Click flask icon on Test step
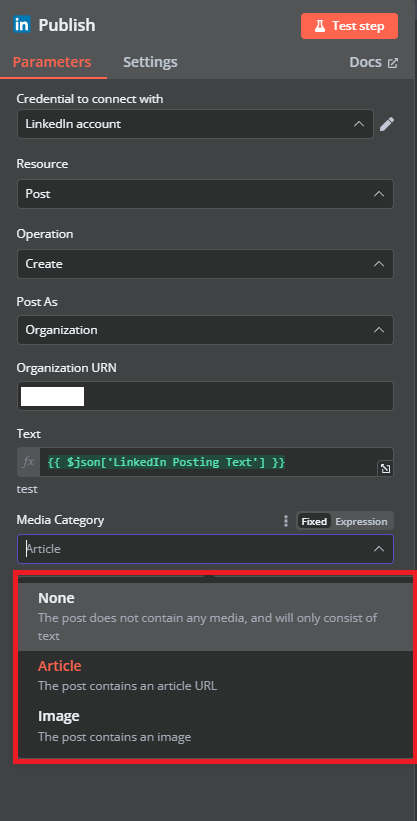The height and width of the screenshot is (821, 417). pyautogui.click(x=320, y=26)
